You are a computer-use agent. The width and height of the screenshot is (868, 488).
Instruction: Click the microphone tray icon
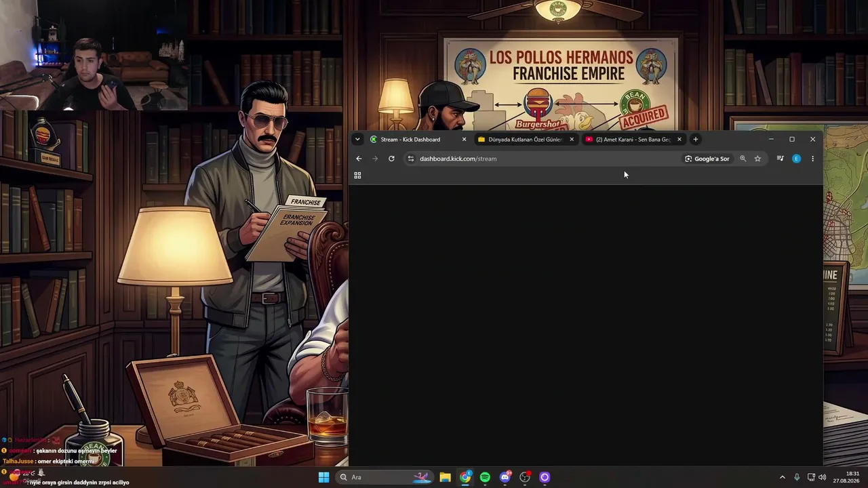point(797,477)
